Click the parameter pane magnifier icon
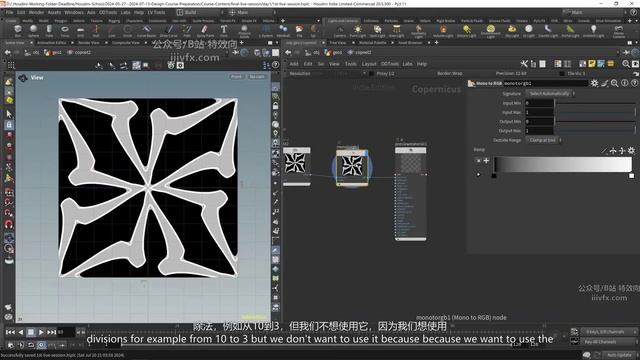 tap(615, 83)
